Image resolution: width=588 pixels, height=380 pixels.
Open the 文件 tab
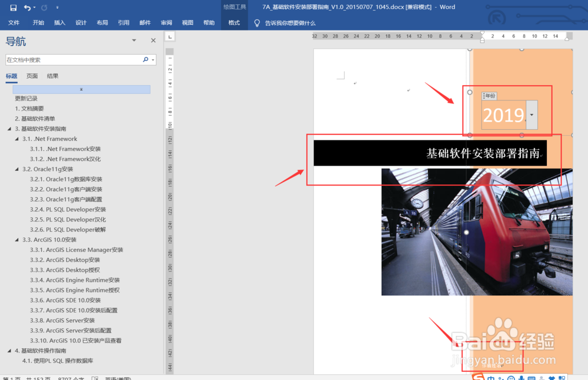[14, 23]
